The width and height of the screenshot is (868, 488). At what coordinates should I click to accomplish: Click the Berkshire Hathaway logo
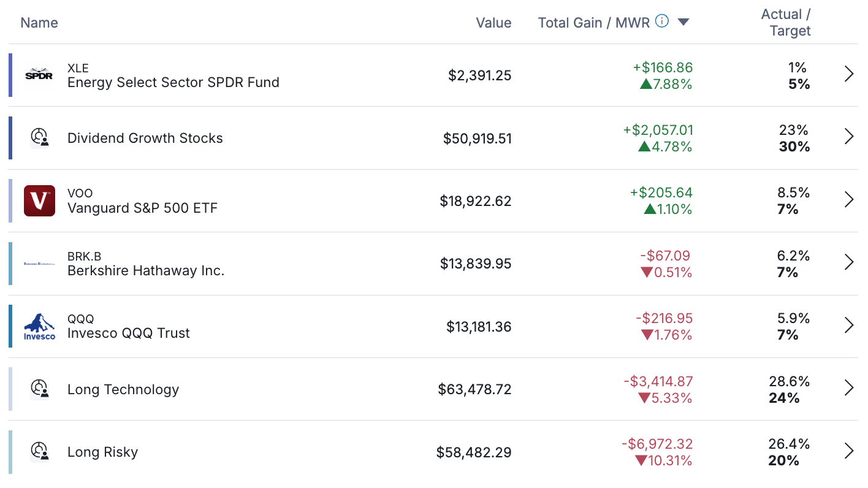39,264
